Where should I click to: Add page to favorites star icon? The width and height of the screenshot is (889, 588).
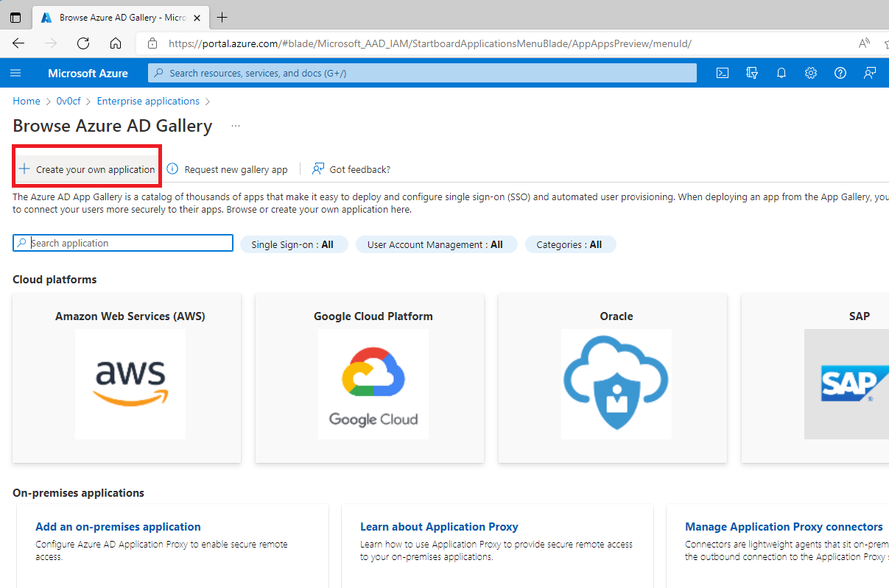tap(886, 43)
